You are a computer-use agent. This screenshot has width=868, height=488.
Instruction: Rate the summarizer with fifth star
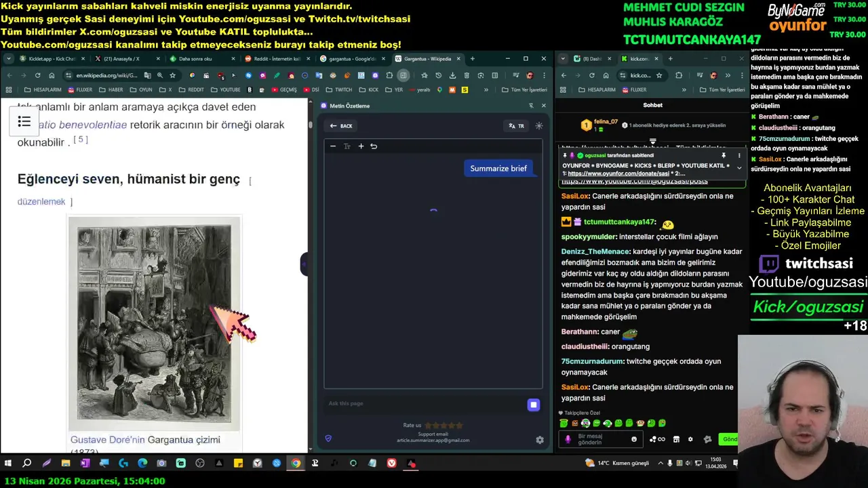tap(459, 426)
